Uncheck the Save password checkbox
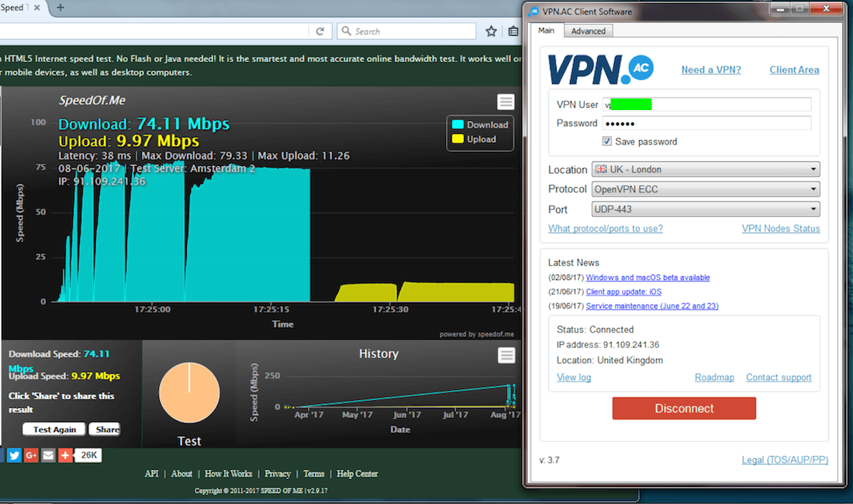853x504 pixels. [x=606, y=141]
